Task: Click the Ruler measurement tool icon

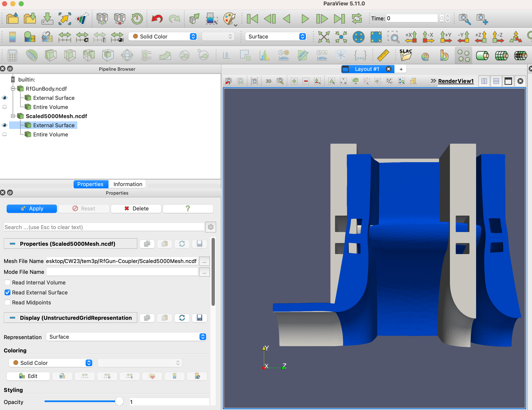Action: [x=383, y=55]
